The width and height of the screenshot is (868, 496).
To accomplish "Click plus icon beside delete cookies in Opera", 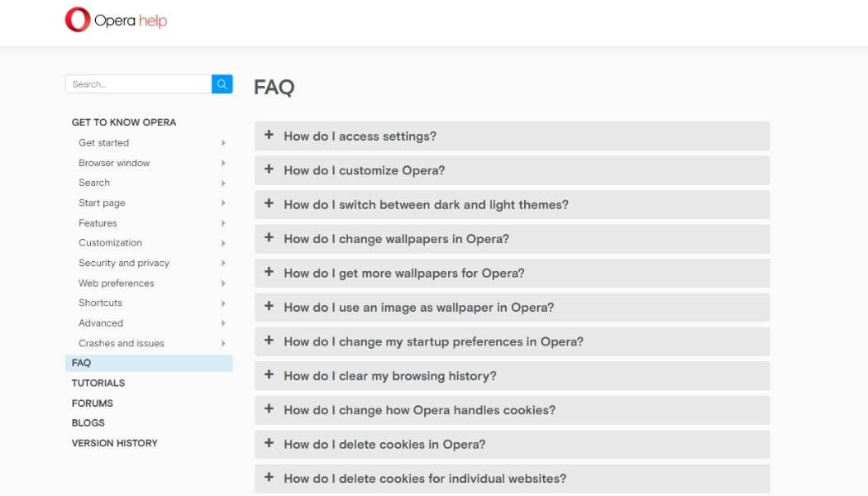I will click(x=269, y=443).
